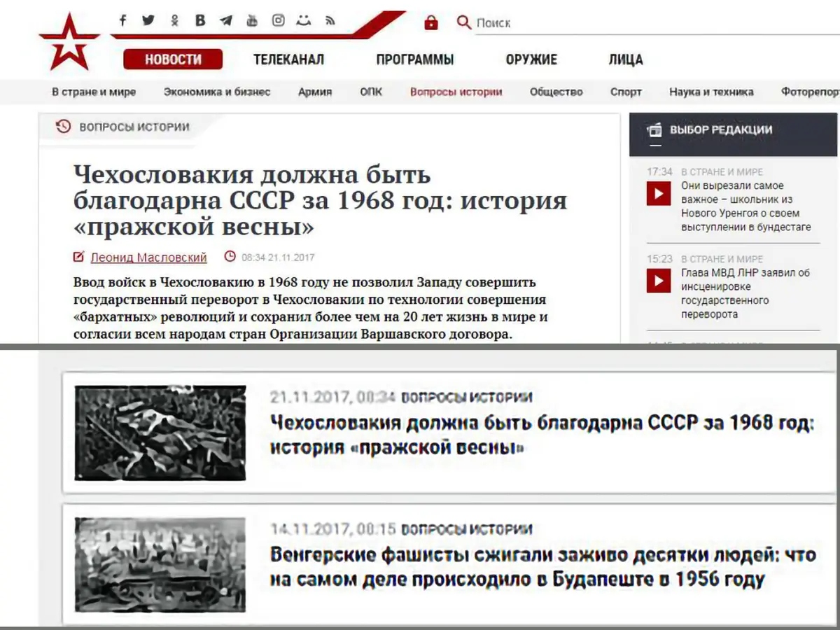This screenshot has width=840, height=630.
Task: Click the search magnifier icon
Action: point(463,23)
